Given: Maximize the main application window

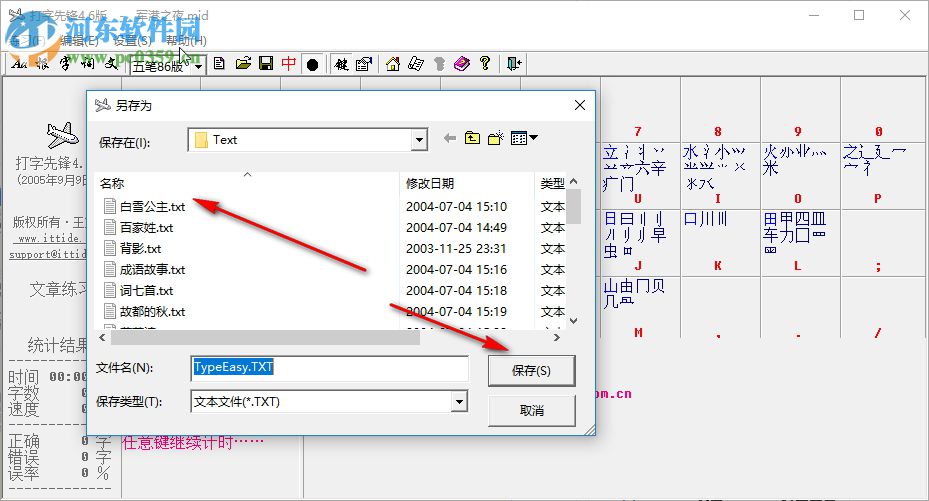Looking at the screenshot, I should (x=859, y=15).
